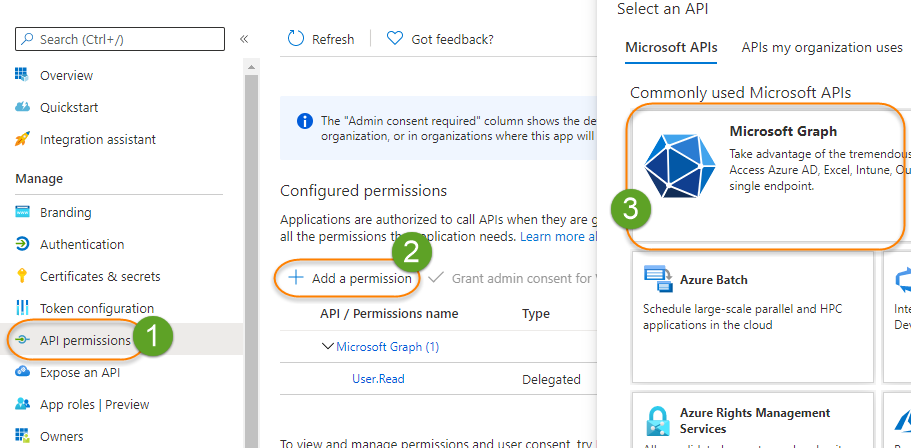
Task: Click the Overview grid icon
Action: point(21,75)
